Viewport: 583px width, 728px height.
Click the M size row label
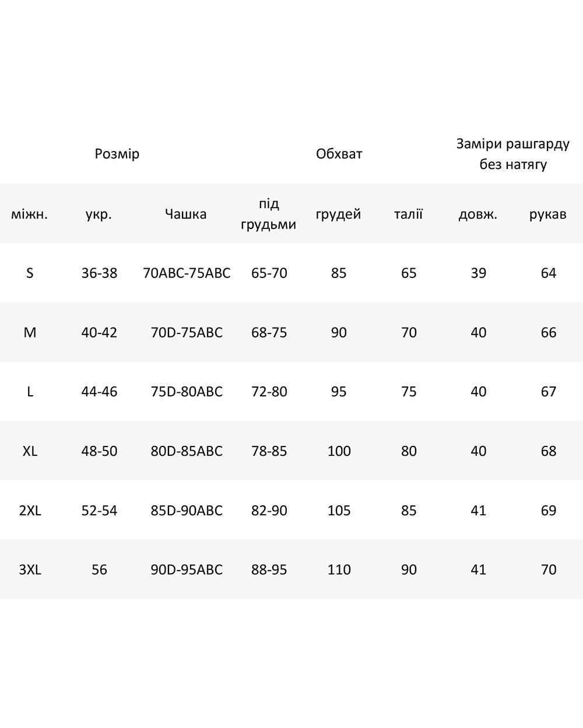click(x=30, y=332)
